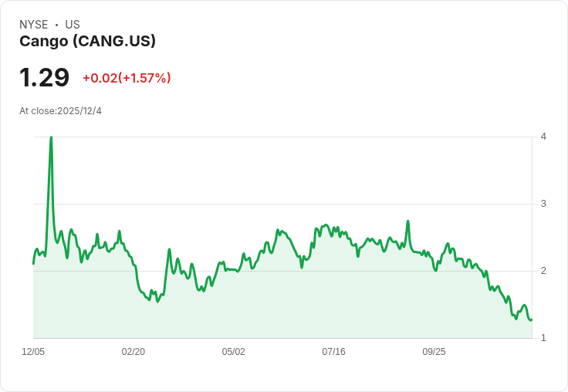Click the Cango (CANG.US) stock title
The width and height of the screenshot is (568, 392).
87,41
